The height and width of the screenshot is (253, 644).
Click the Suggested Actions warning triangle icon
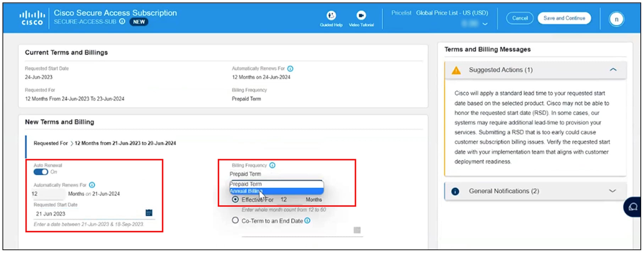456,70
